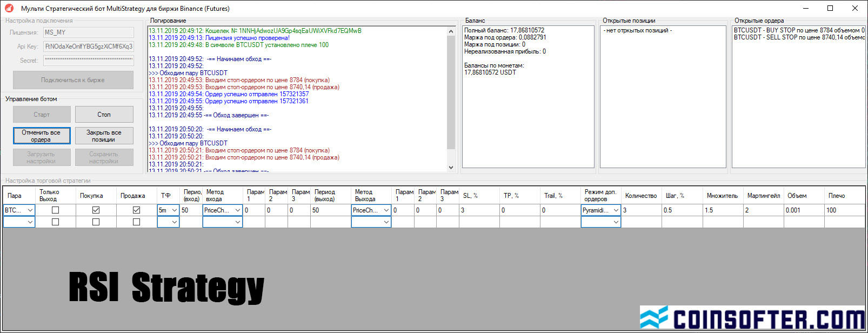The image size is (868, 333).
Task: Click the Количество cell with value 3
Action: click(642, 210)
